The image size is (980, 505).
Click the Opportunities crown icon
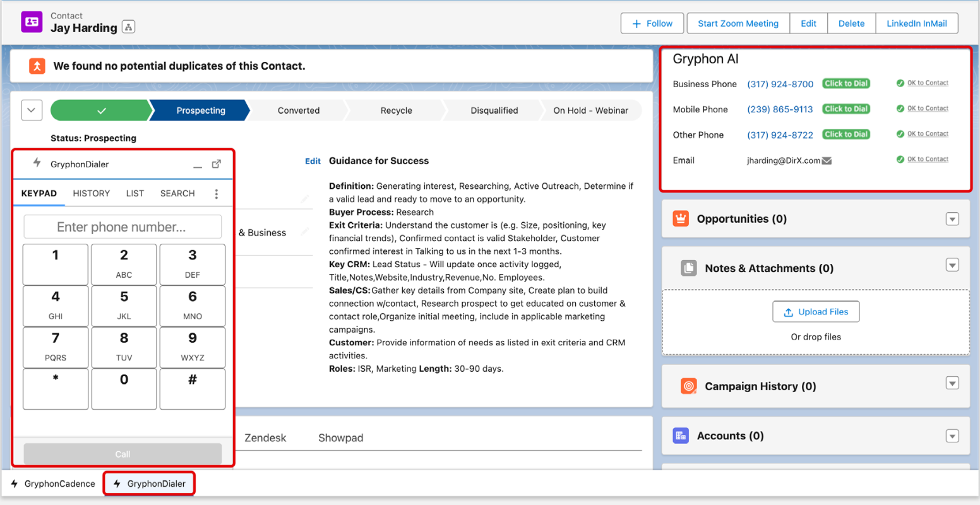point(681,219)
